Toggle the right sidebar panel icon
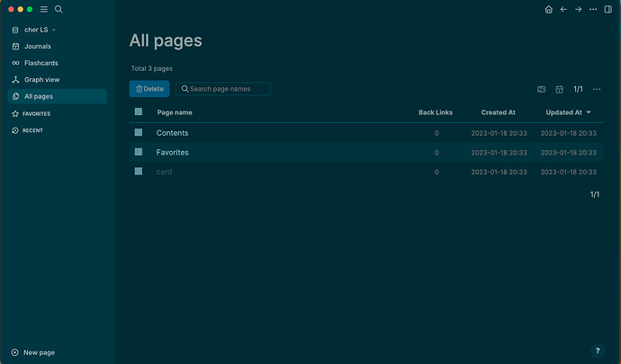 pos(607,9)
